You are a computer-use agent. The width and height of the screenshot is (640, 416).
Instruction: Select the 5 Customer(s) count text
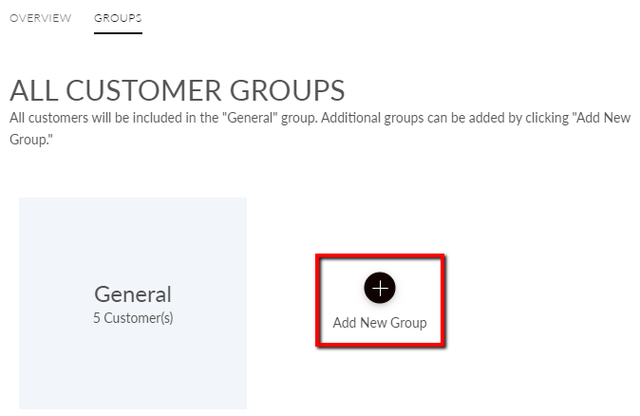133,318
